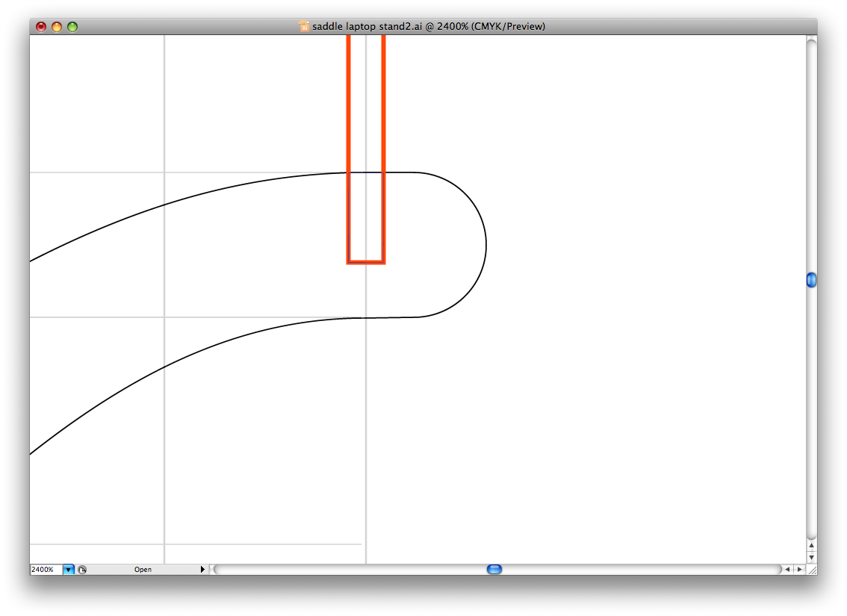Image resolution: width=847 pixels, height=616 pixels.
Task: Minimize window with the yellow button
Action: tap(57, 26)
